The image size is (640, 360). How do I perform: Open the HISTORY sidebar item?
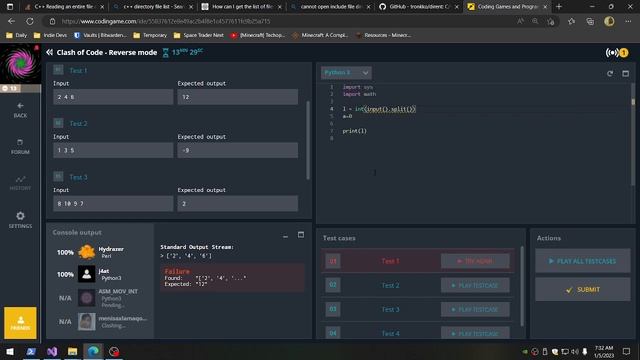click(20, 183)
